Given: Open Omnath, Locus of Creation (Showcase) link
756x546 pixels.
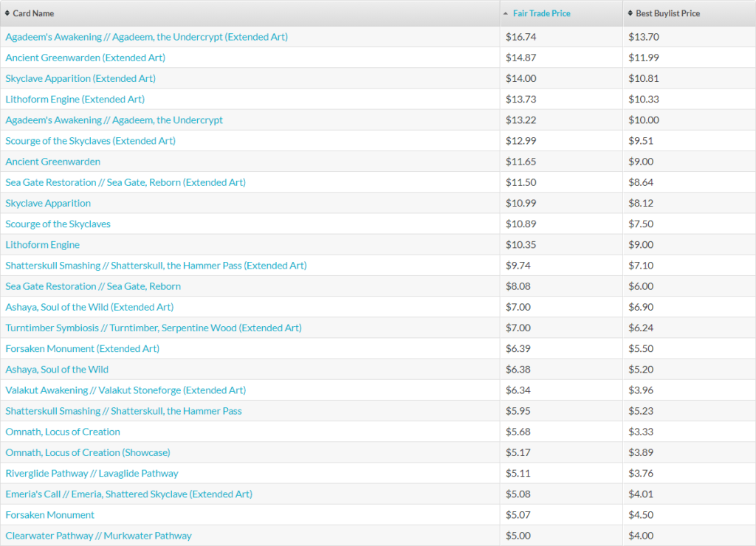Looking at the screenshot, I should (88, 452).
